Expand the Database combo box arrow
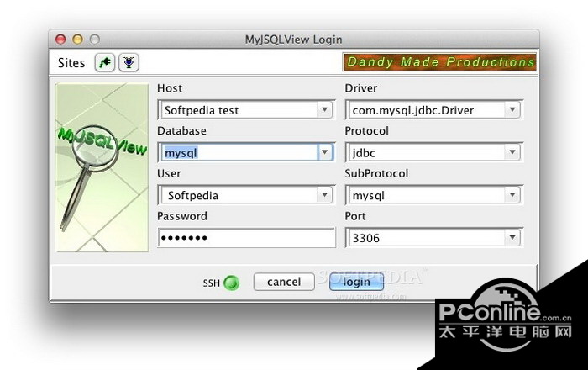The image size is (588, 370). [x=325, y=152]
